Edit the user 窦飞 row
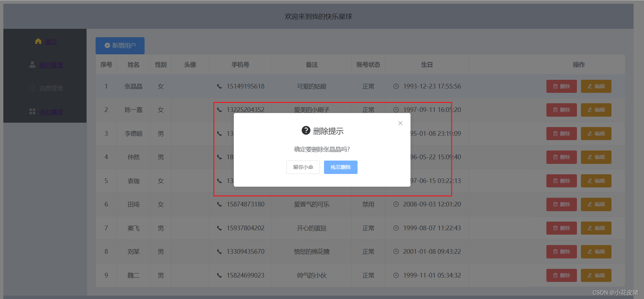The image size is (644, 299). 596,228
